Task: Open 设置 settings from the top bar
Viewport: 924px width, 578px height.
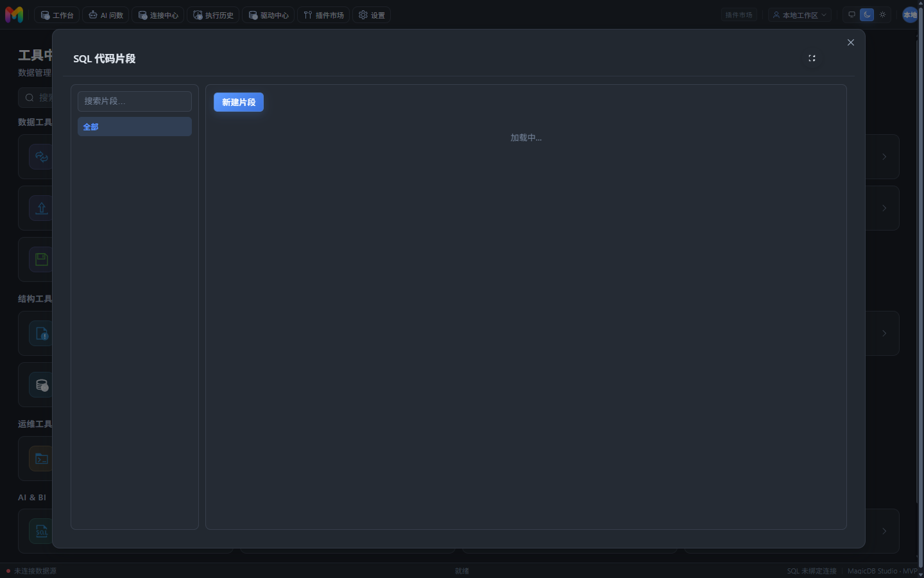Action: pyautogui.click(x=372, y=15)
